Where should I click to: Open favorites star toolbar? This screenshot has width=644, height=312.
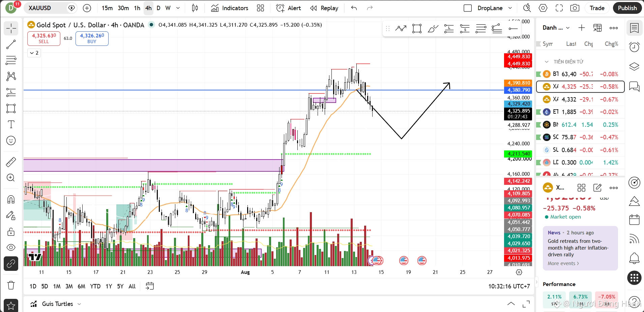pyautogui.click(x=11, y=306)
